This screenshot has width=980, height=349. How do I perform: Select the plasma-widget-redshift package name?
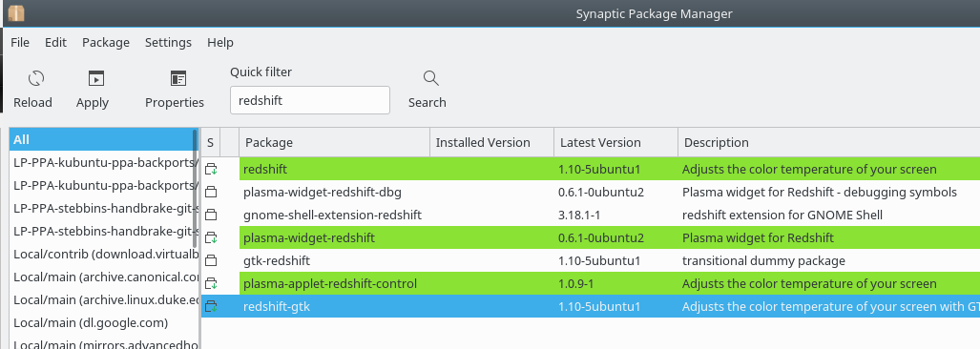click(x=309, y=237)
